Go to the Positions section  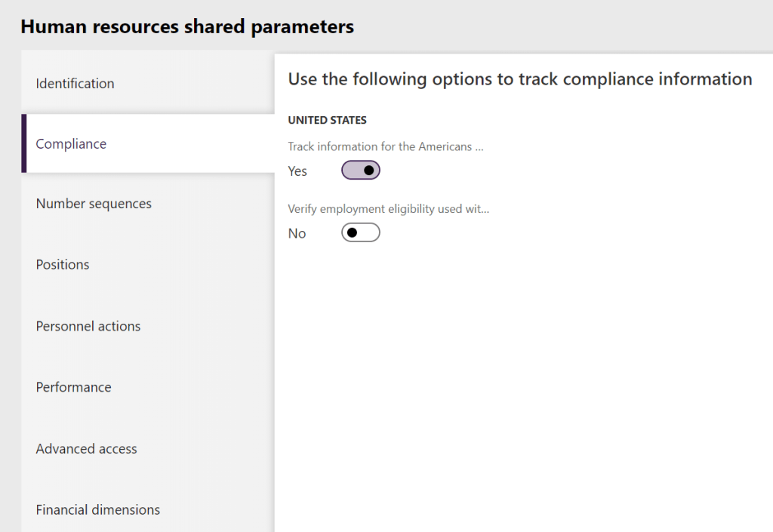point(62,264)
